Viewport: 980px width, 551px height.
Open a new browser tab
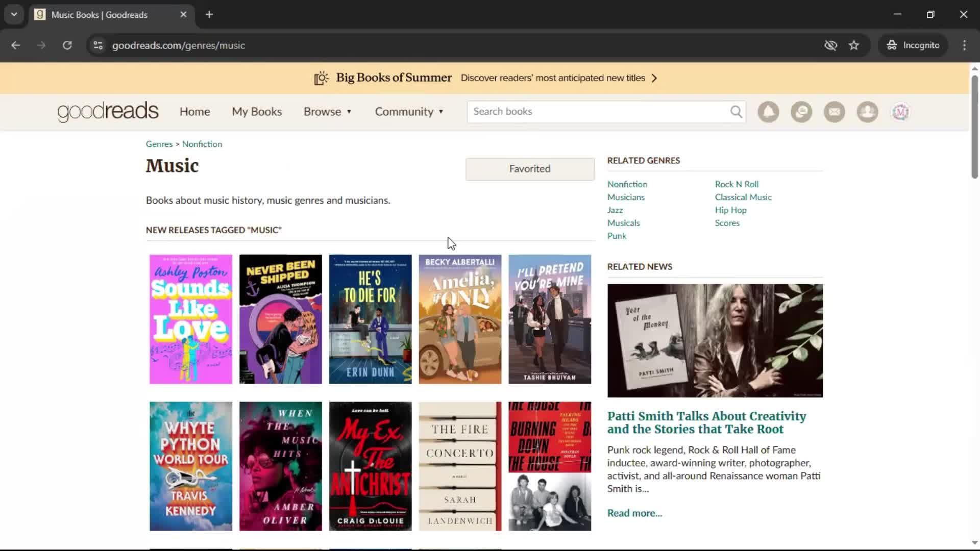pyautogui.click(x=209, y=15)
